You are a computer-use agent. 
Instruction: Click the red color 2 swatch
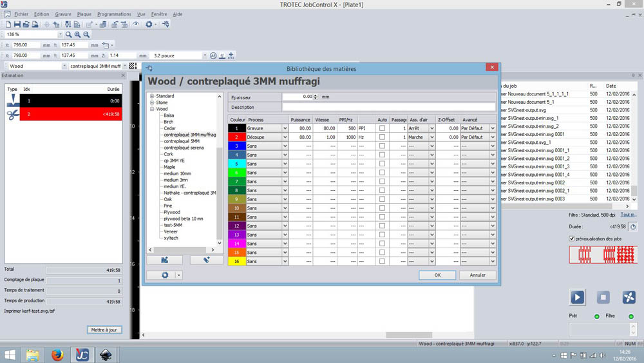(x=236, y=137)
